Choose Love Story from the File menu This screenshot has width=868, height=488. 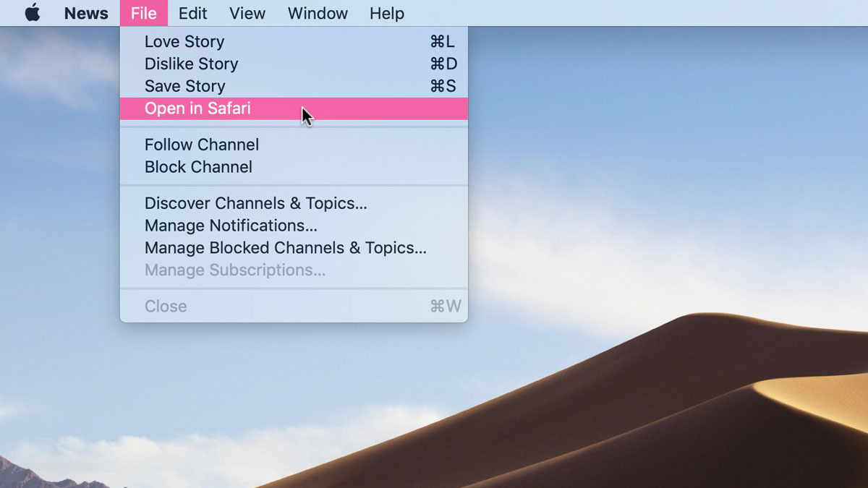pyautogui.click(x=294, y=42)
